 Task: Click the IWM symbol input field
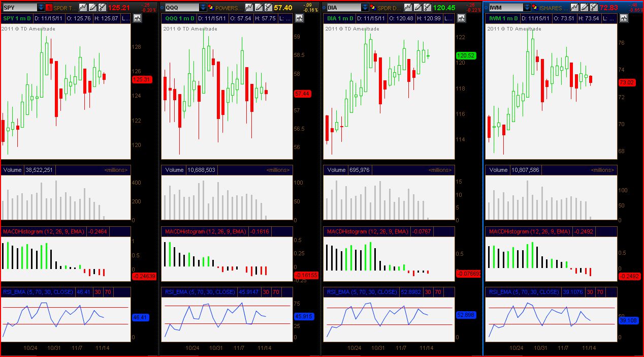coord(506,8)
